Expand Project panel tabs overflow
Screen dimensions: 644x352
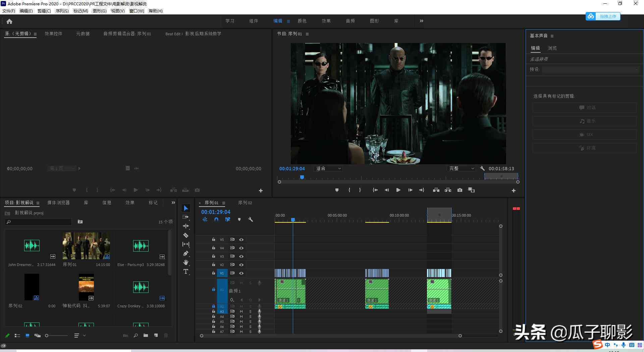pos(173,203)
